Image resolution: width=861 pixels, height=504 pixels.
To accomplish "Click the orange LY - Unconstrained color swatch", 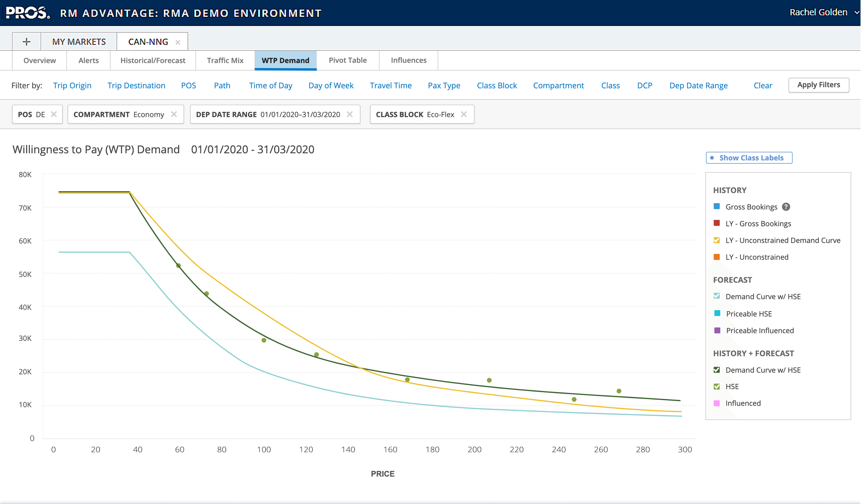I will 716,257.
